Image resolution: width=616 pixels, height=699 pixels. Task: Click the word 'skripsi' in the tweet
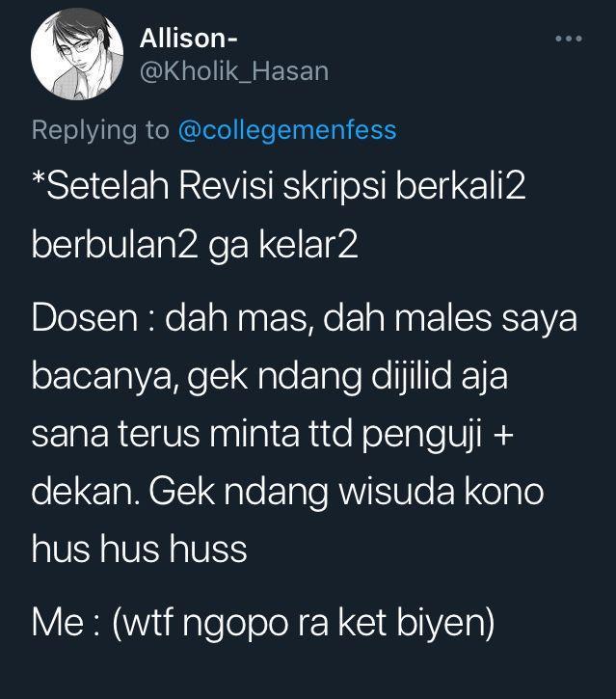coord(335,186)
